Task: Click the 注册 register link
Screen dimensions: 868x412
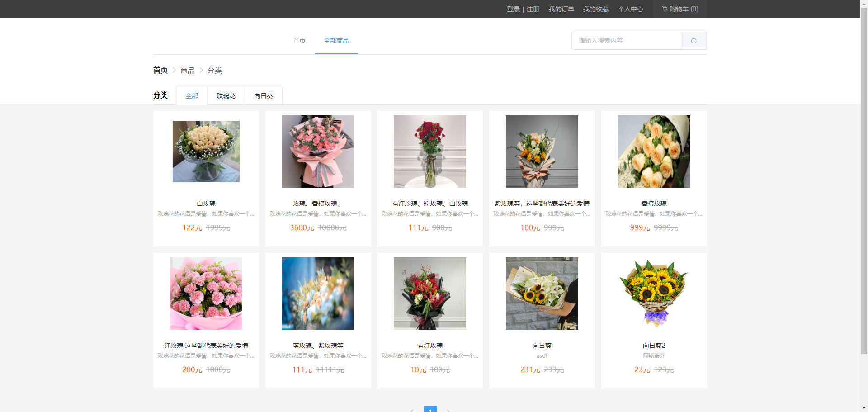Action: coord(533,9)
